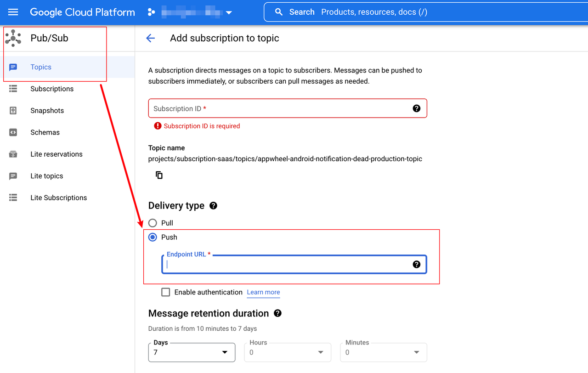The image size is (588, 373).
Task: Click the back arrow to leave subscription form
Action: click(x=151, y=38)
